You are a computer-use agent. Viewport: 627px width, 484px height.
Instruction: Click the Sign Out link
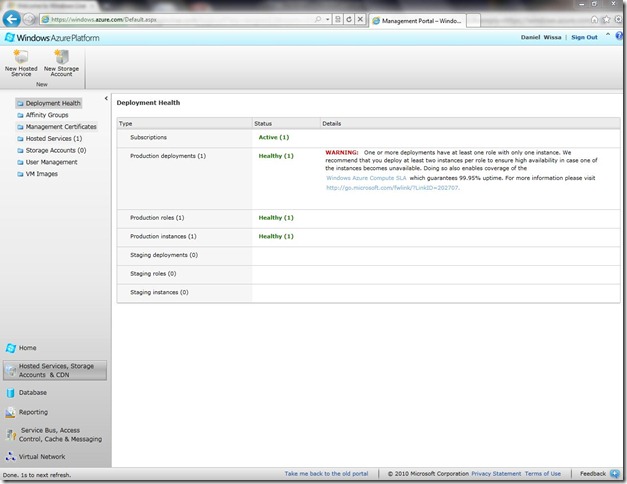click(584, 37)
